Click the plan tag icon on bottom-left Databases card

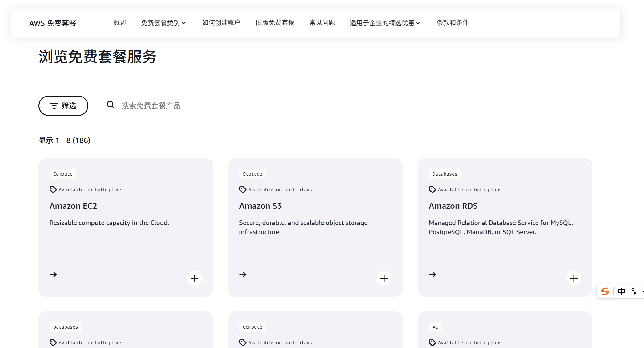pyautogui.click(x=53, y=343)
